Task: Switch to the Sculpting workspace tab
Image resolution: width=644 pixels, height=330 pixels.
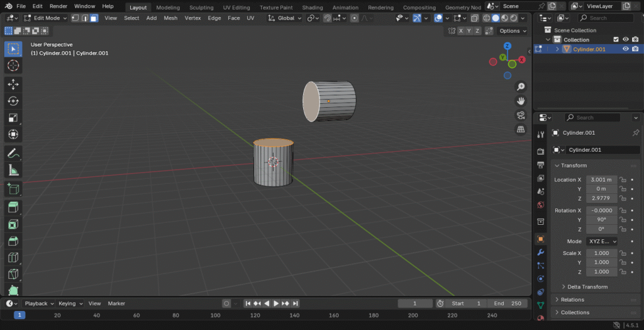Action: coord(201,8)
